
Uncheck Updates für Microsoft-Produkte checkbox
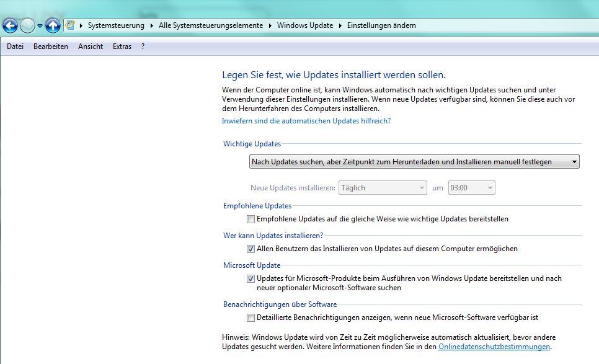coord(251,279)
